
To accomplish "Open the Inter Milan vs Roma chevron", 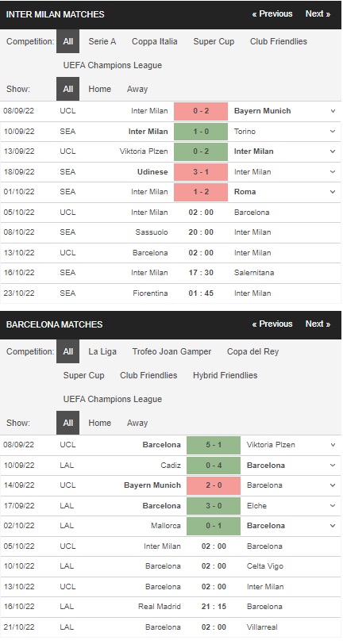I will (333, 192).
